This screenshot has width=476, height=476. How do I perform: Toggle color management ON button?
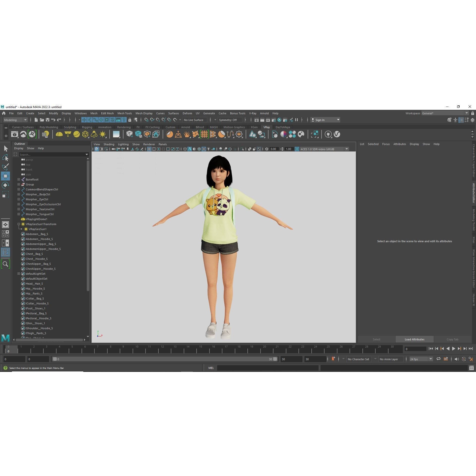tap(297, 149)
